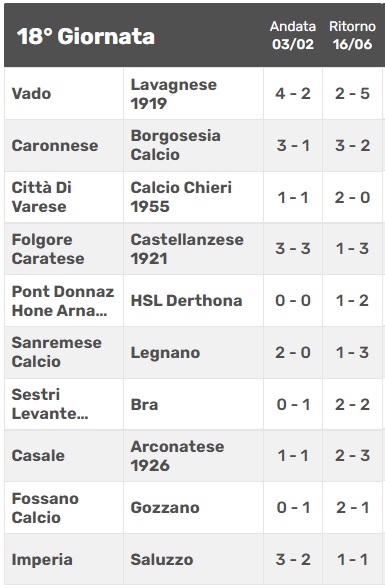Viewport: 385px width, 588px height.
Task: Select the Andata 03/02 column header
Action: click(293, 35)
